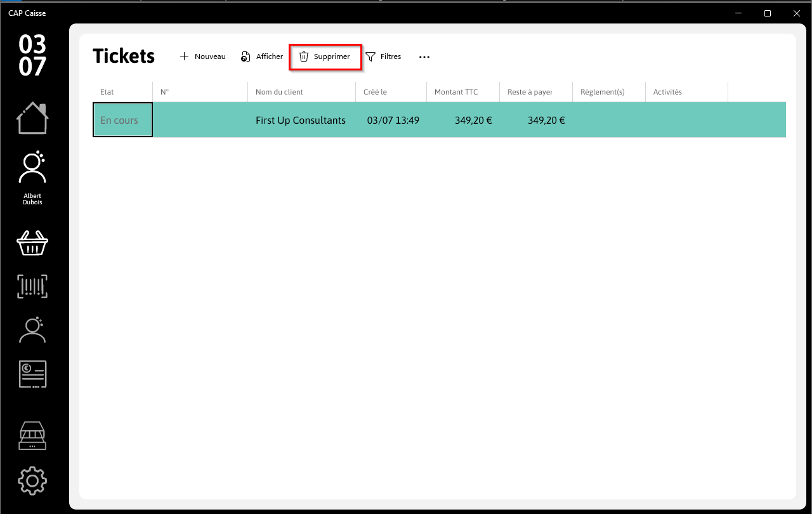This screenshot has height=514, width=812.
Task: Click the En cours status cell
Action: point(122,120)
